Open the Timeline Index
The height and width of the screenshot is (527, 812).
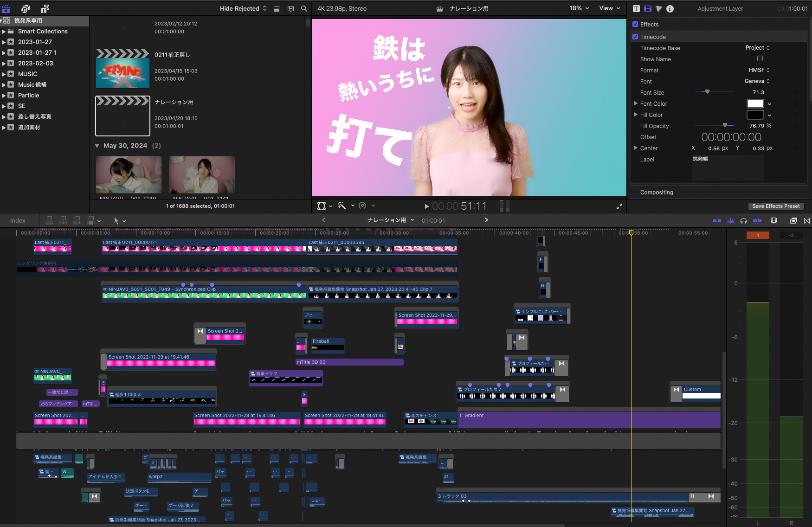pyautogui.click(x=18, y=220)
